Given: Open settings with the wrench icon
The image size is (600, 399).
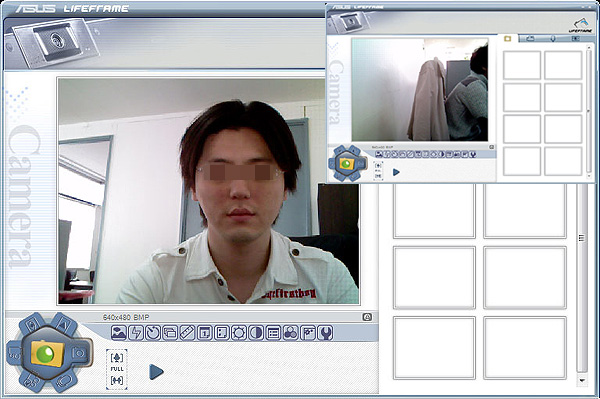Looking at the screenshot, I should tap(325, 333).
